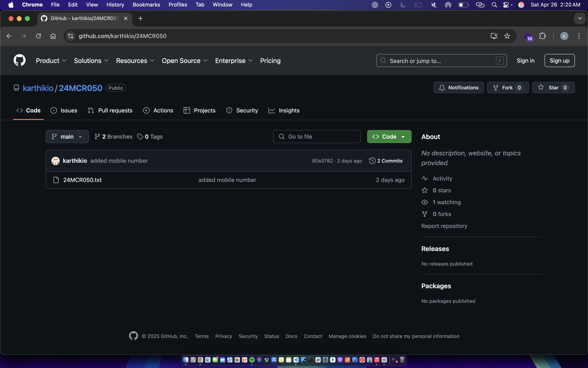The image size is (588, 368).
Task: Open the browser home icon
Action: point(53,36)
